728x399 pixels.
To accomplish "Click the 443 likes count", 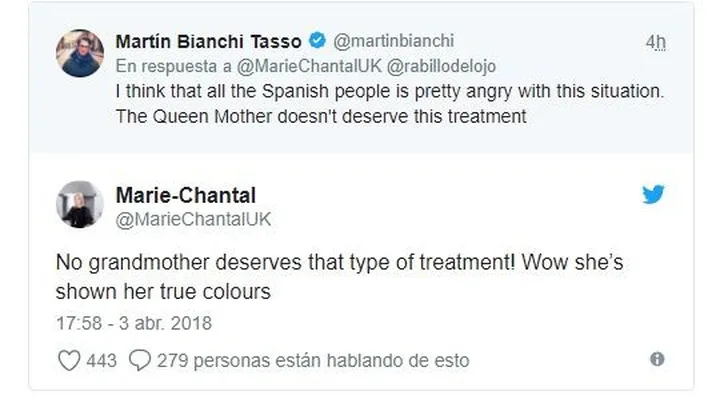I will pyautogui.click(x=101, y=360).
